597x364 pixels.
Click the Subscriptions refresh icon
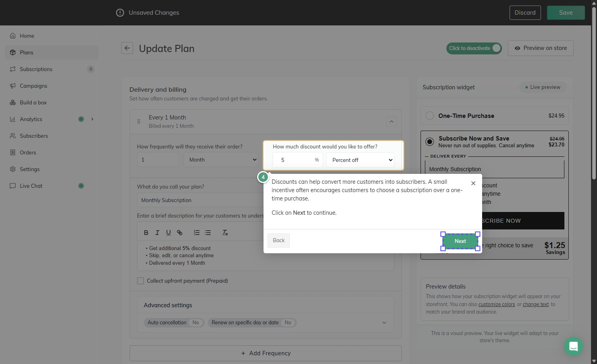coord(13,69)
